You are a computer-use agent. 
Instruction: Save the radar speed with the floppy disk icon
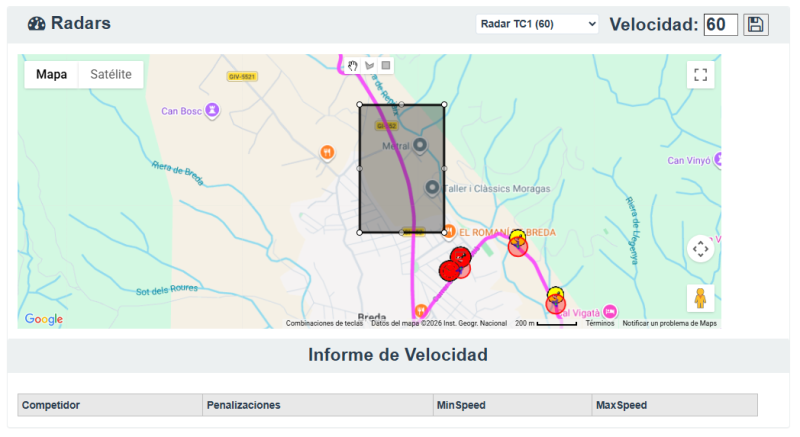tap(756, 24)
